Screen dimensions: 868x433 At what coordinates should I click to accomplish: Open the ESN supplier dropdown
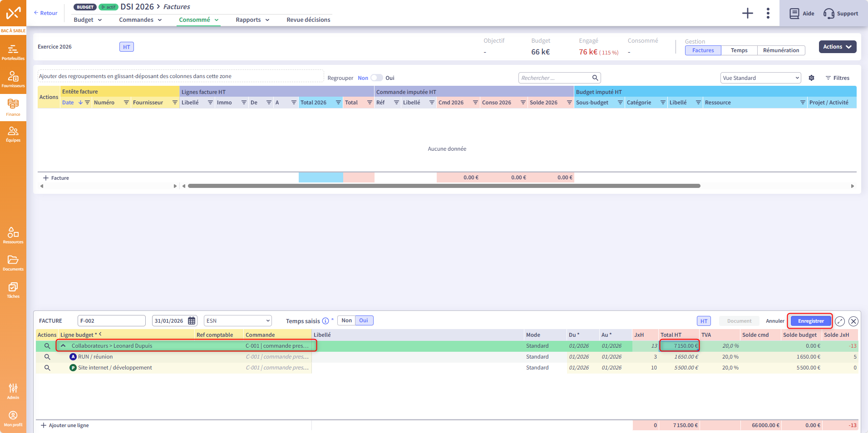tap(237, 321)
